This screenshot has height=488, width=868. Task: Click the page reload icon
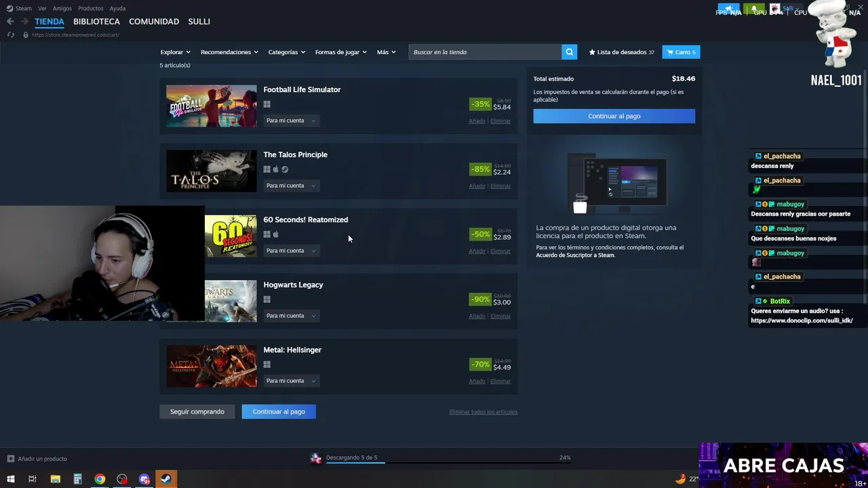[x=11, y=35]
